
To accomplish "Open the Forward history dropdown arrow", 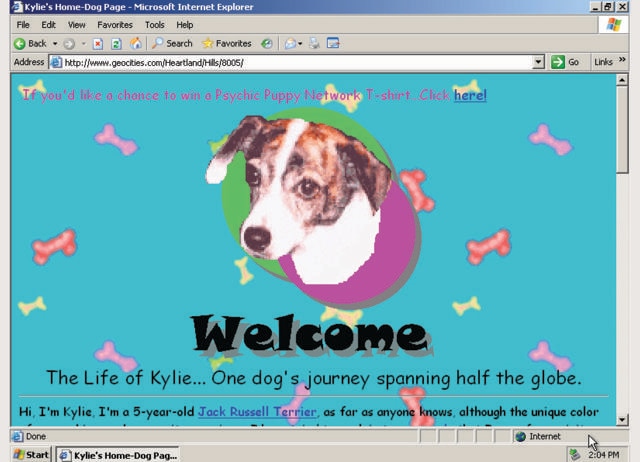I will [83, 44].
